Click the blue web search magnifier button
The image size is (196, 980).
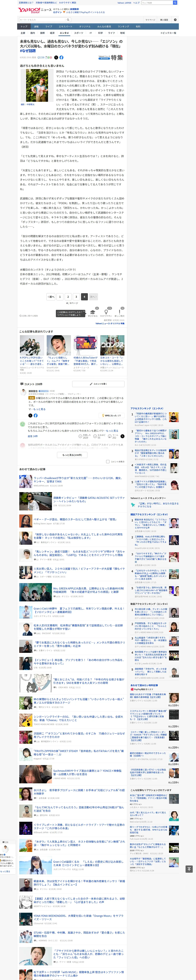175,3
